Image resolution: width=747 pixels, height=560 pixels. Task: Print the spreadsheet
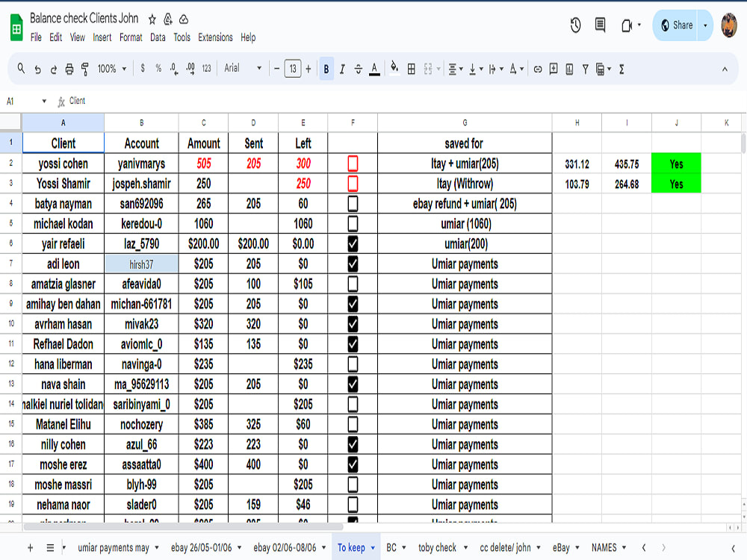click(x=69, y=69)
